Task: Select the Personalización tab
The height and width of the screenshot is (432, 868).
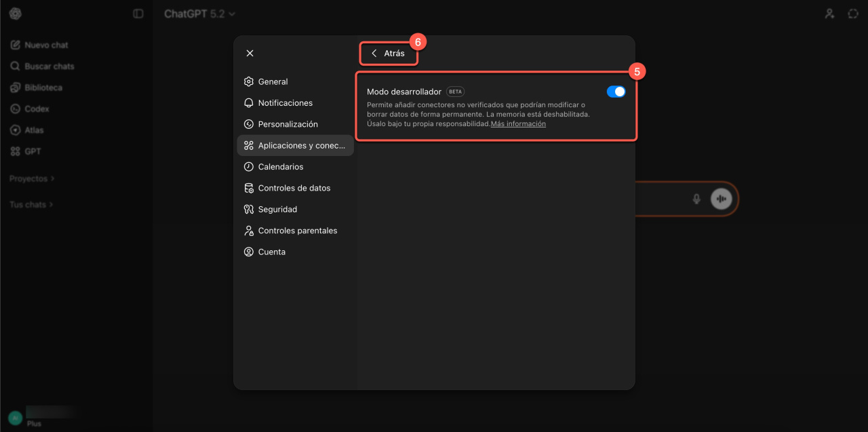Action: tap(288, 124)
